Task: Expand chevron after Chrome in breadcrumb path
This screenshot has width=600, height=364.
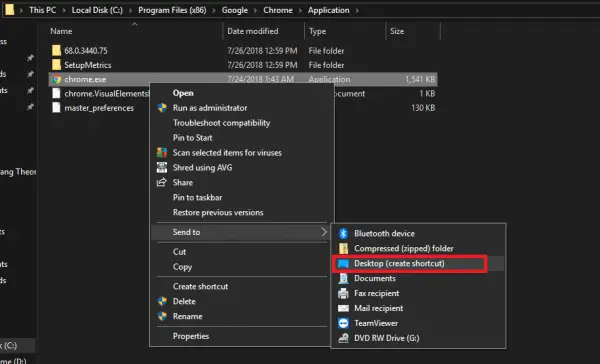Action: (300, 10)
